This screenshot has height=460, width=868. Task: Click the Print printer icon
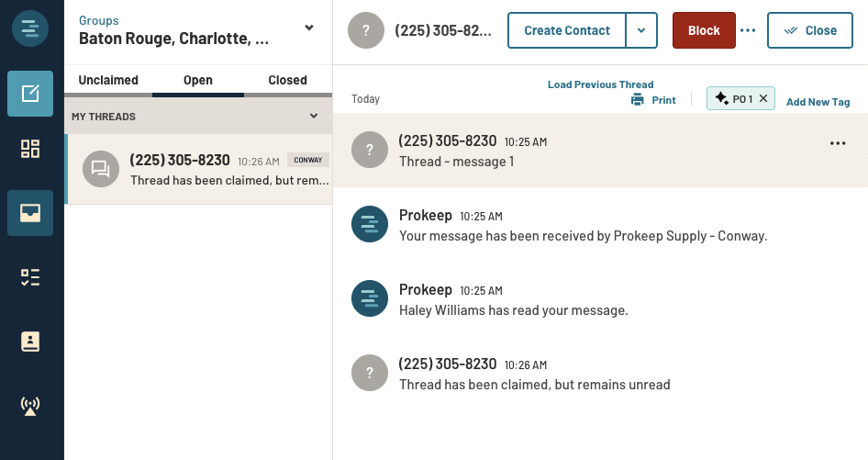pyautogui.click(x=638, y=100)
